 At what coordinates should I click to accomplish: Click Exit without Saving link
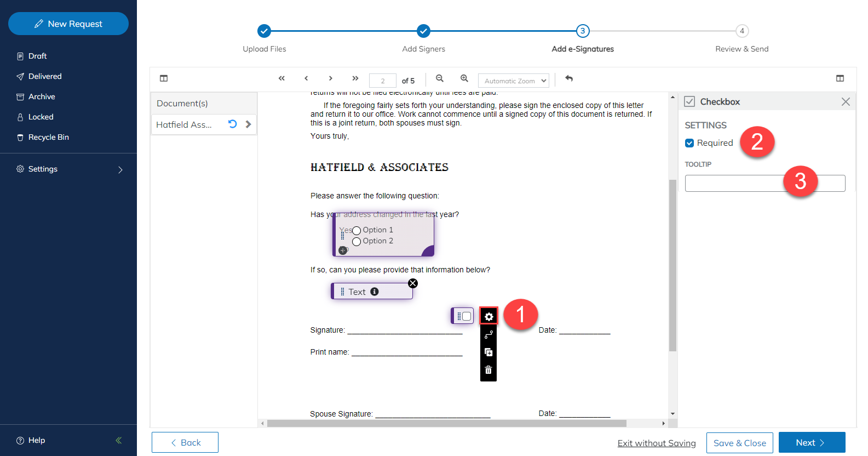click(657, 443)
